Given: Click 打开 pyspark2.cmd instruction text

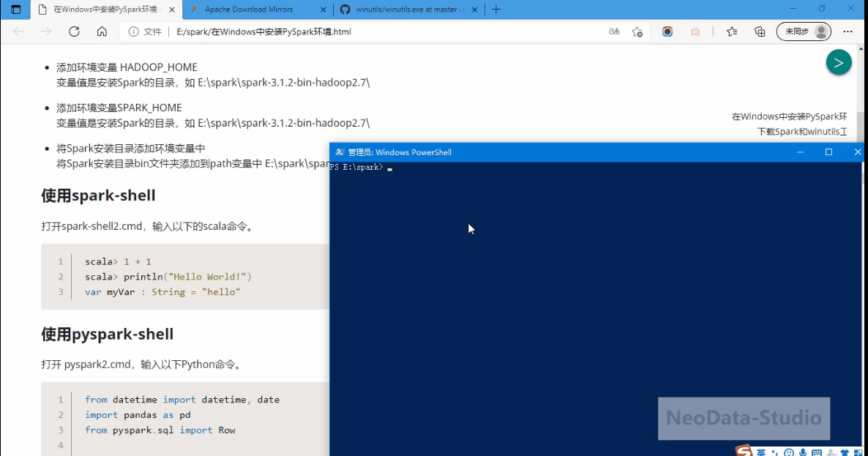Looking at the screenshot, I should 142,364.
